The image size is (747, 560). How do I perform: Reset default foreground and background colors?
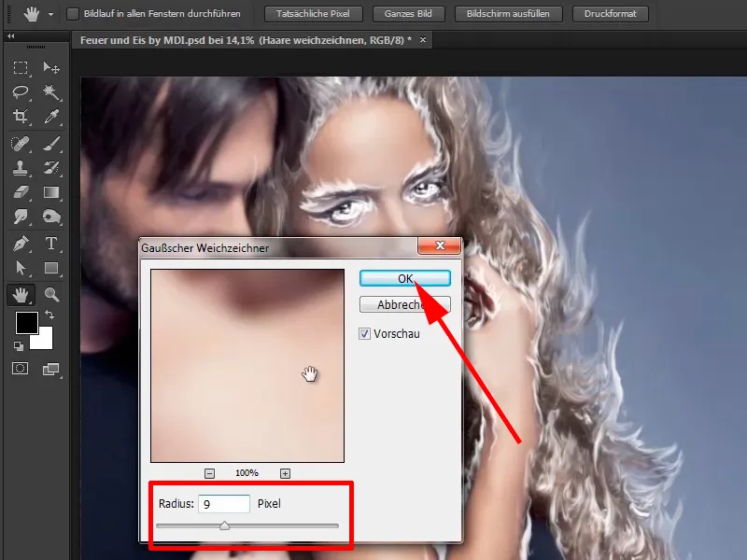point(19,346)
